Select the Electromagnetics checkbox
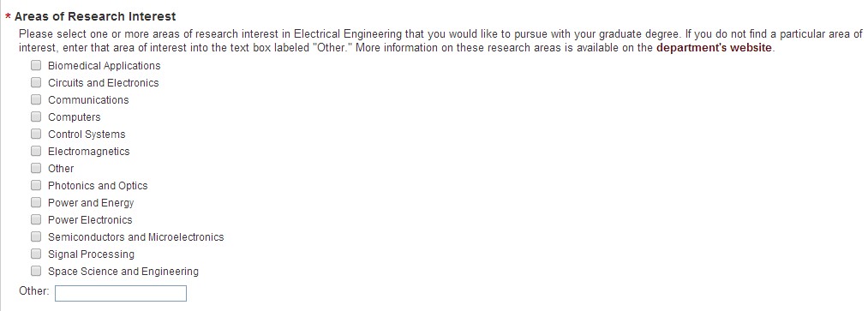Viewport: 868px width, 311px height. click(x=36, y=151)
